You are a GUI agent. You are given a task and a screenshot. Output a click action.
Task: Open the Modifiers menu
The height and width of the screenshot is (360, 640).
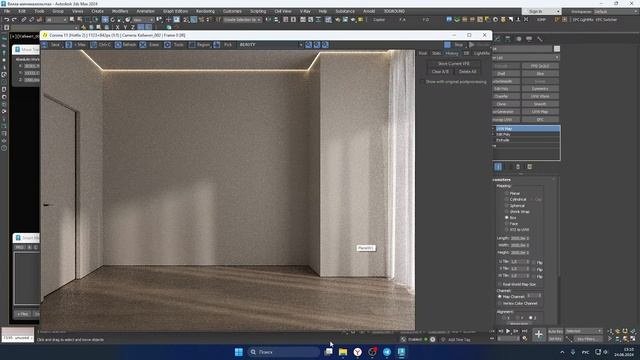pyautogui.click(x=120, y=11)
